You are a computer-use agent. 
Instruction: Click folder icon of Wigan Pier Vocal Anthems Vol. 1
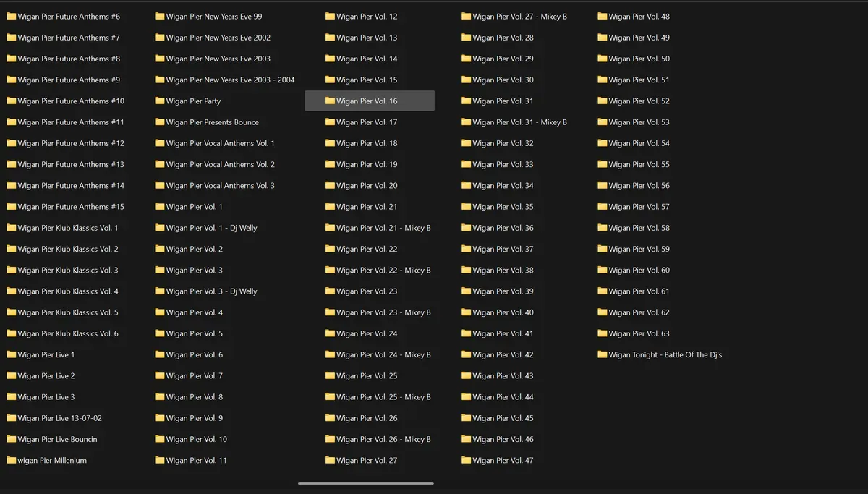159,143
